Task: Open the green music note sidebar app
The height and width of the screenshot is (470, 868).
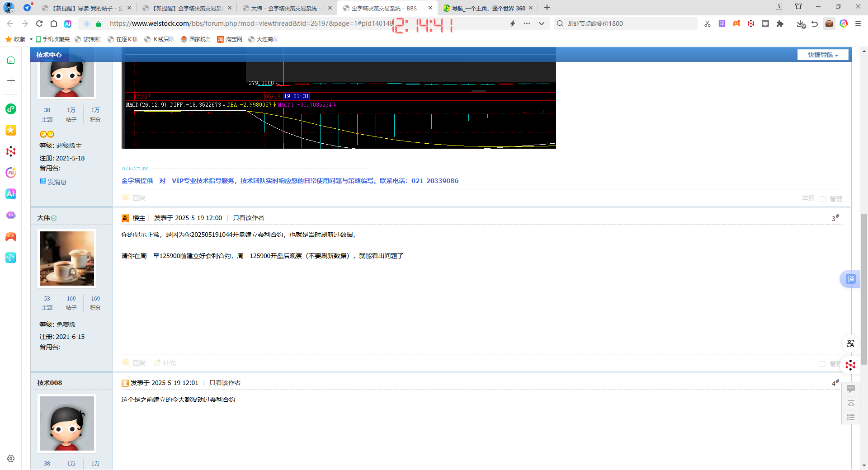Action: [x=11, y=109]
